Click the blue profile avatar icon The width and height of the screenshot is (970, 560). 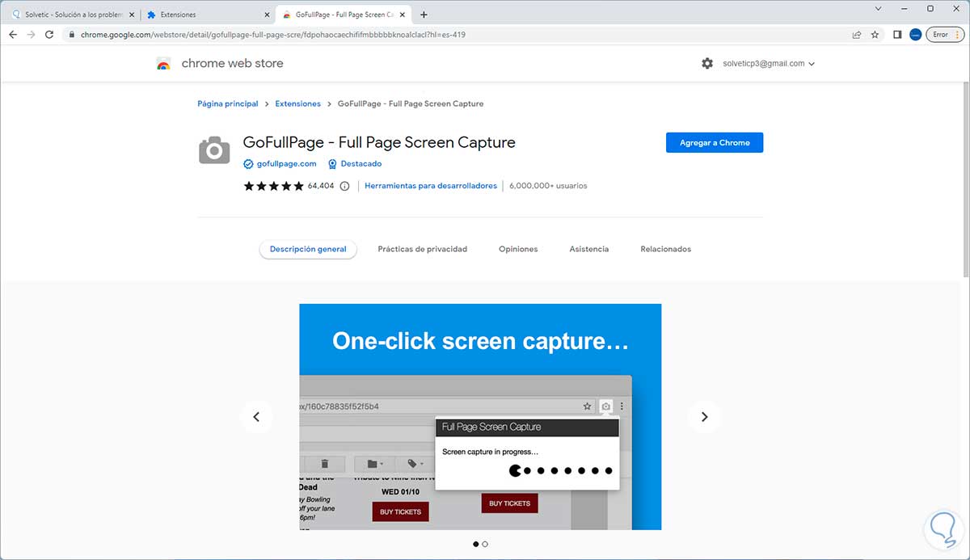916,35
